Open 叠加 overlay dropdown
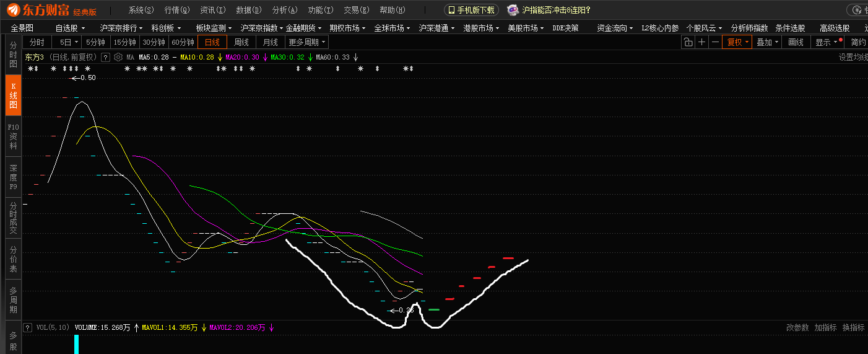The height and width of the screenshot is (354, 868). (767, 42)
